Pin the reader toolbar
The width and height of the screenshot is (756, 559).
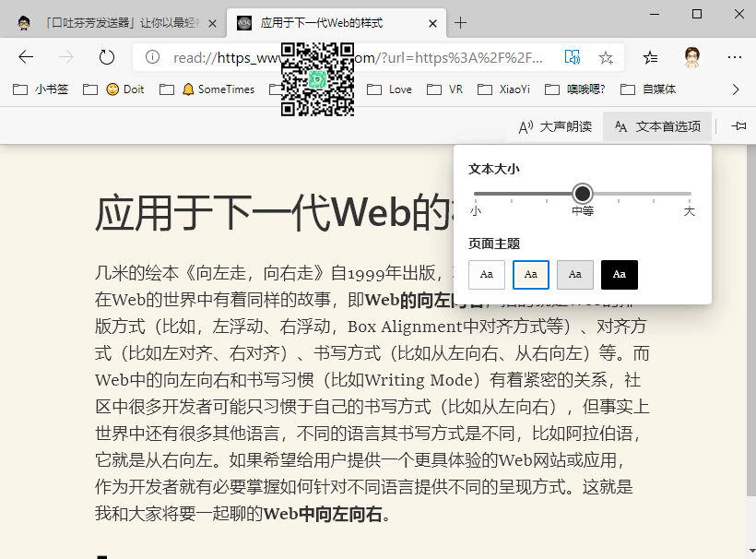click(x=738, y=126)
